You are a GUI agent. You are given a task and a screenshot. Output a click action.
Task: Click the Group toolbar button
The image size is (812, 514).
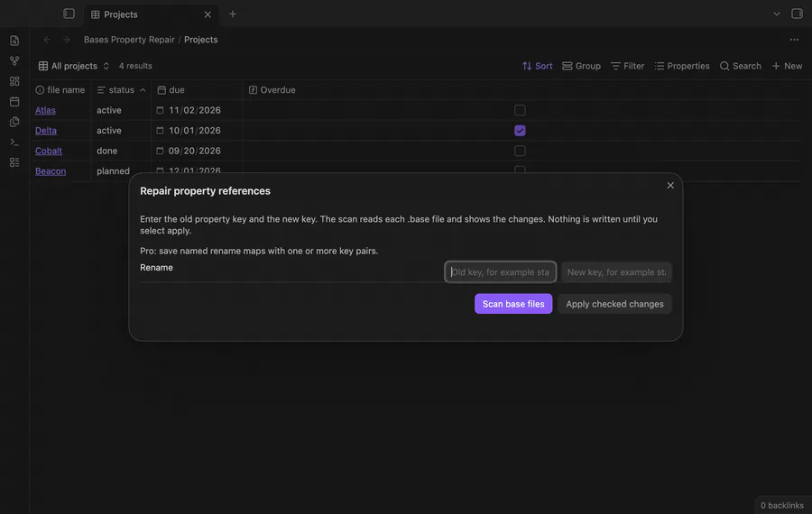(x=581, y=66)
